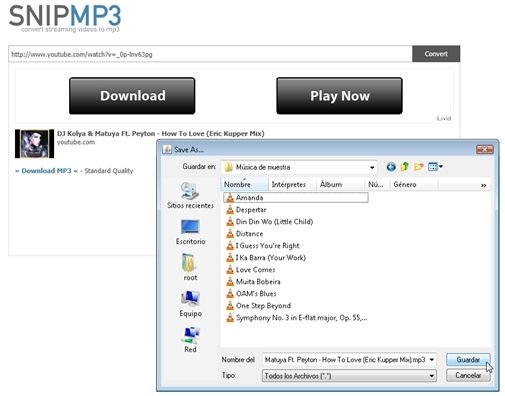505x396 pixels.
Task: Click the Convert button
Action: point(436,54)
